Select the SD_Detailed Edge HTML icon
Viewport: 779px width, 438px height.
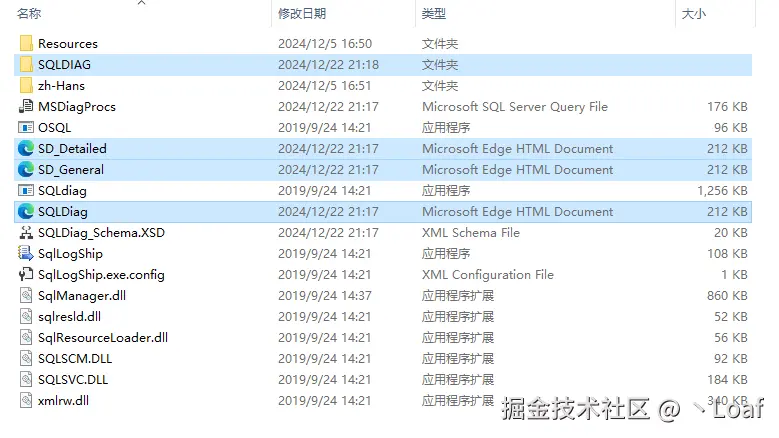pyautogui.click(x=26, y=148)
